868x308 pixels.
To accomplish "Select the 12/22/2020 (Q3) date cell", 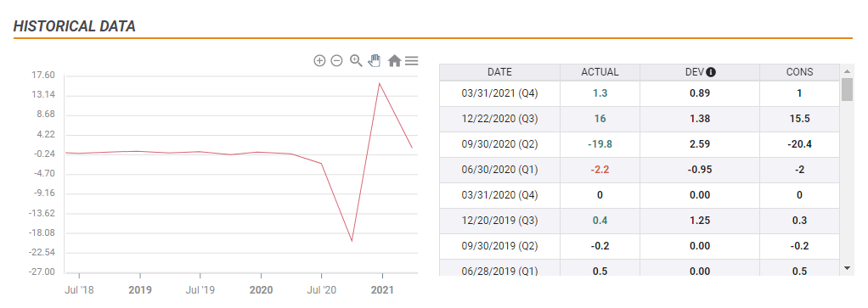I will [x=500, y=119].
